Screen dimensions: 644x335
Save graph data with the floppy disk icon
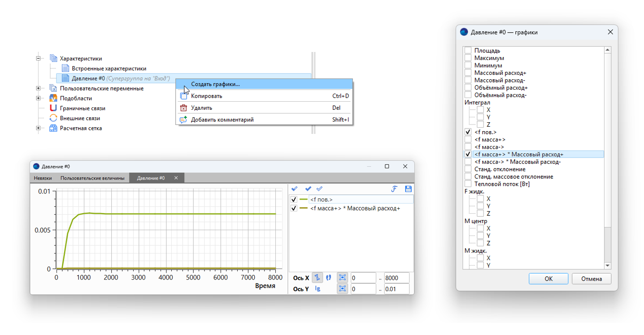[408, 189]
